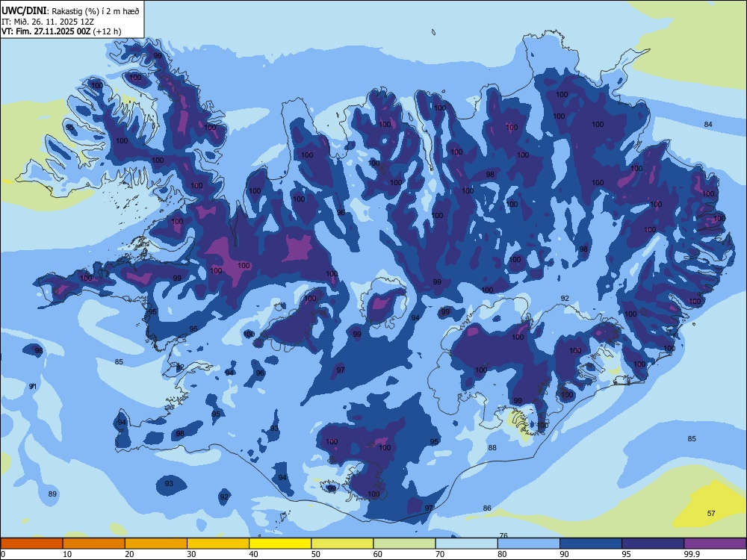747x560 pixels.
Task: Click the 'IT: Mið. 26. 11. 2025 12Z' line
Action: tap(48, 22)
